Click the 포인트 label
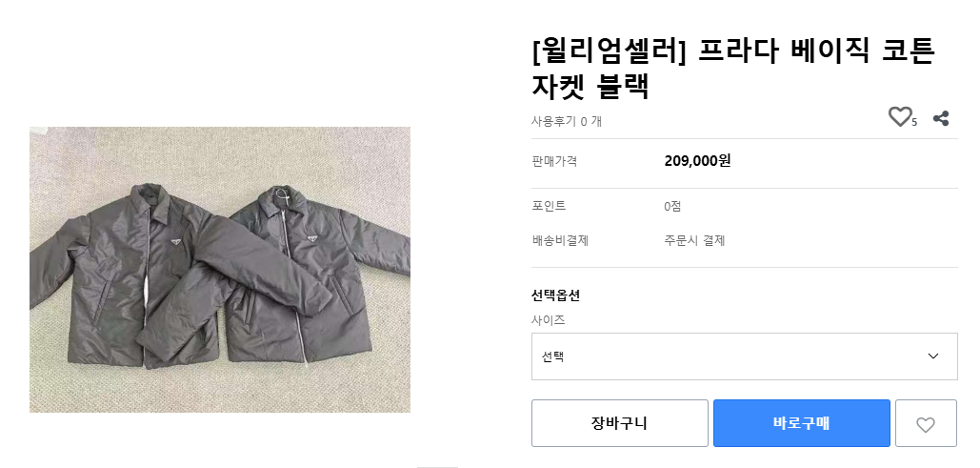 tap(549, 206)
